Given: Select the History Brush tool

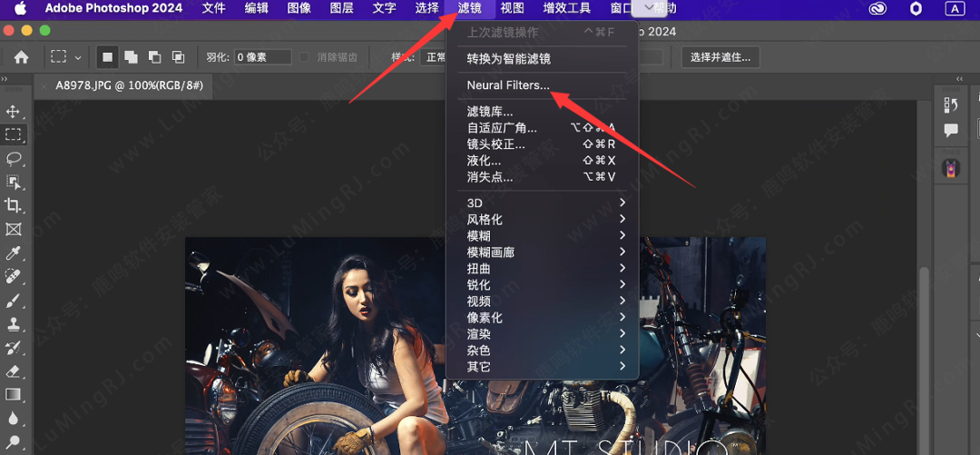Looking at the screenshot, I should (x=13, y=347).
